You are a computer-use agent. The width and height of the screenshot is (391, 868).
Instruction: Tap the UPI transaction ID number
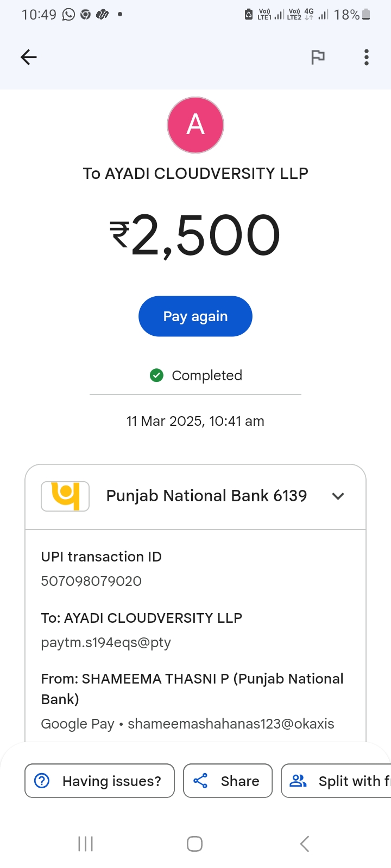coord(91,581)
